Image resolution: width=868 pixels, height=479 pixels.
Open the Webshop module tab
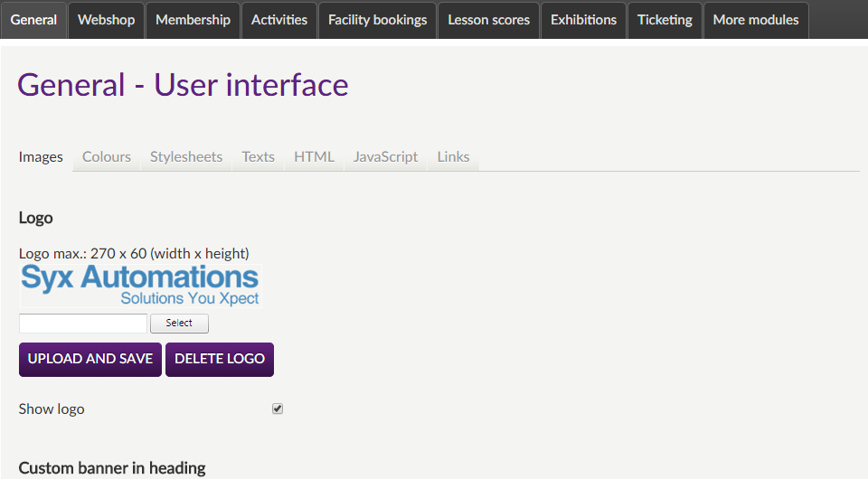pos(106,20)
